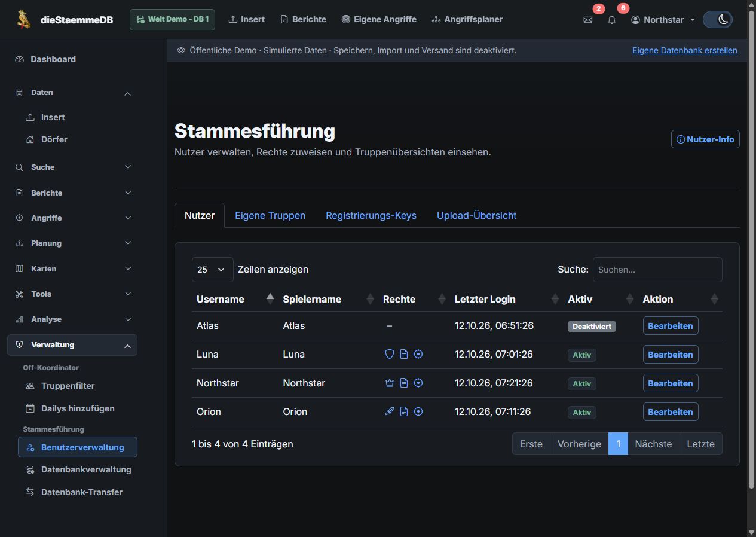
Task: Click the dieStaemmeDB bird logo
Action: point(25,19)
